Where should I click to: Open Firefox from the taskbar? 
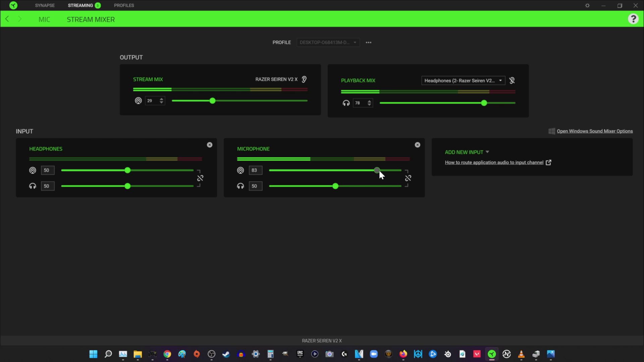(x=403, y=354)
